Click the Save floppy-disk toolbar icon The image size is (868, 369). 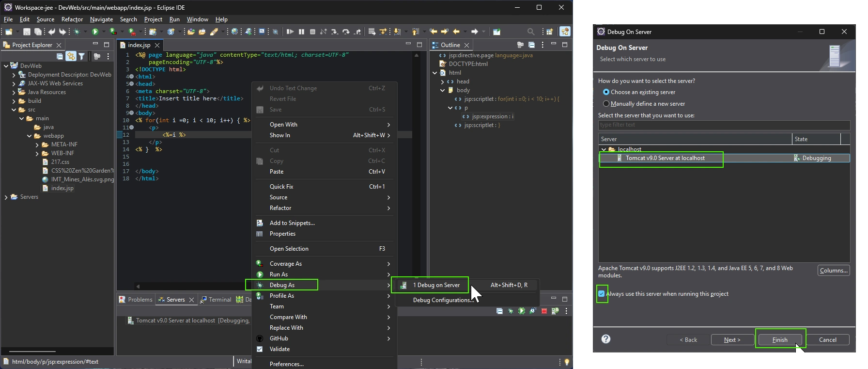click(x=27, y=32)
